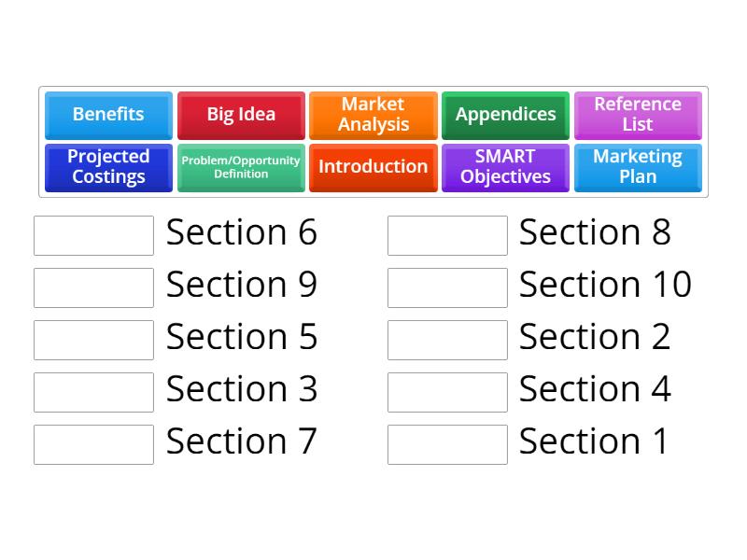Choose the answer box for Section 3
The height and width of the screenshot is (560, 747).
[x=93, y=392]
